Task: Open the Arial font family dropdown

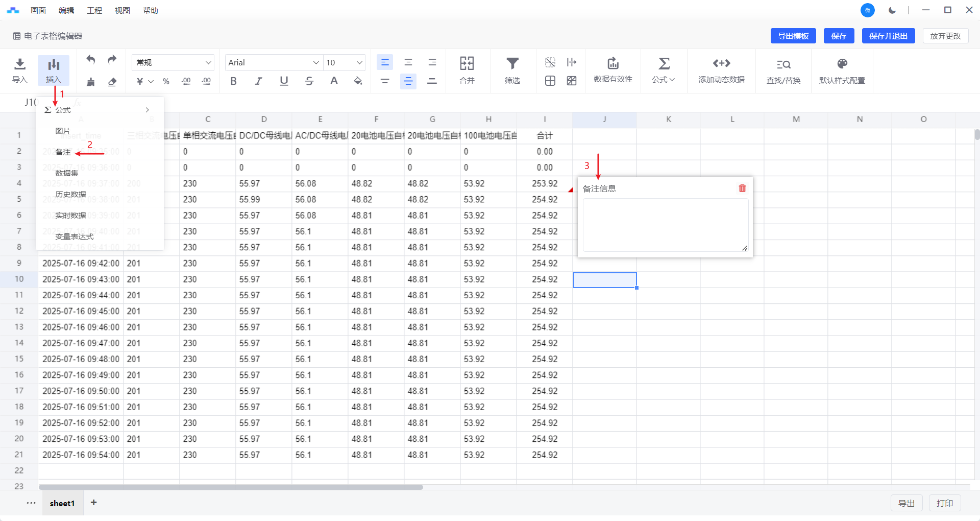Action: click(x=273, y=62)
